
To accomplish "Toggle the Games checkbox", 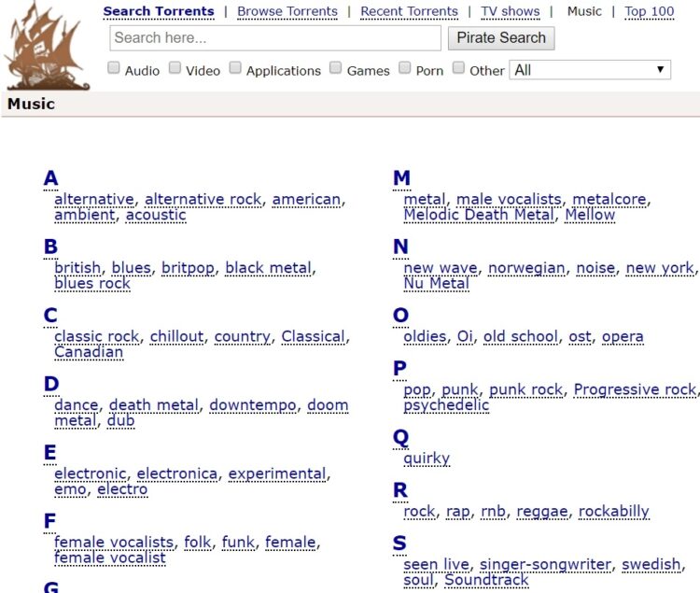I will pos(336,68).
